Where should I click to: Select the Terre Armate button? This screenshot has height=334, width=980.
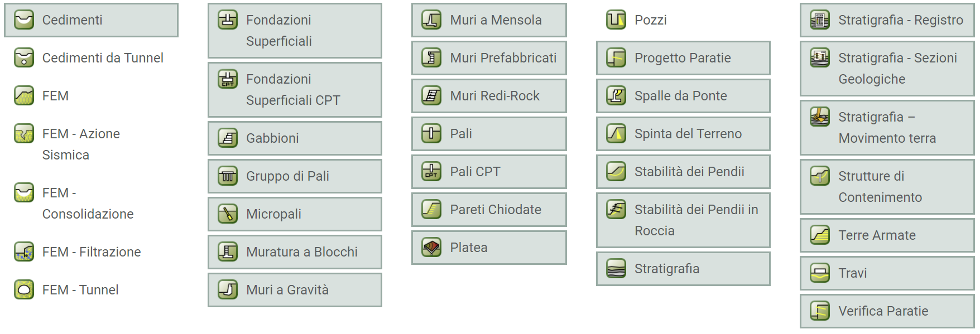887,235
